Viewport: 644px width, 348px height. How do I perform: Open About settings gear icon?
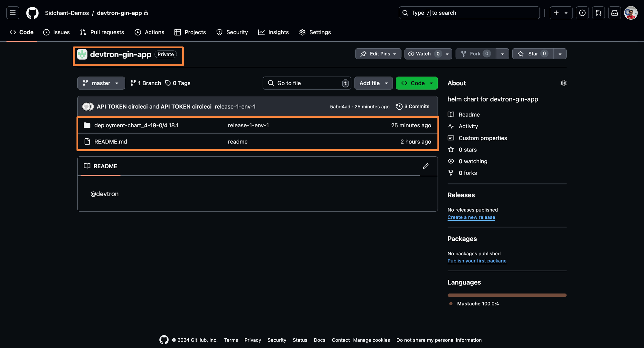(x=563, y=83)
